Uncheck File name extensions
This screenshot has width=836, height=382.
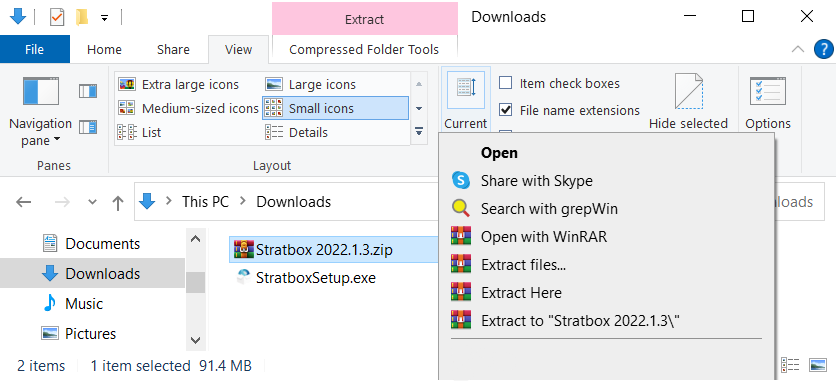[505, 110]
